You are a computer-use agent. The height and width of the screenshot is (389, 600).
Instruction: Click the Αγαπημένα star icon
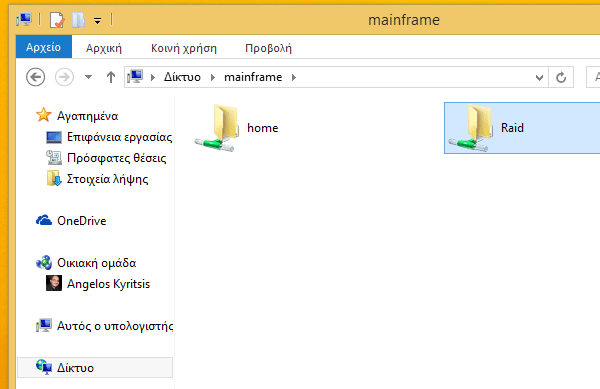point(44,115)
